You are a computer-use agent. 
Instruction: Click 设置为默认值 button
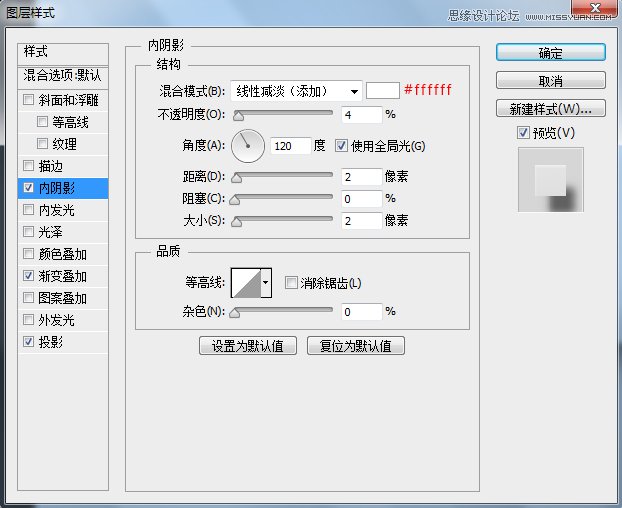[248, 345]
